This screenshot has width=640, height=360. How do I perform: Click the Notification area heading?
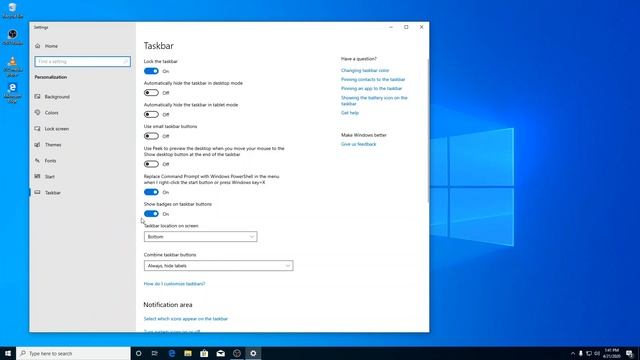point(168,305)
